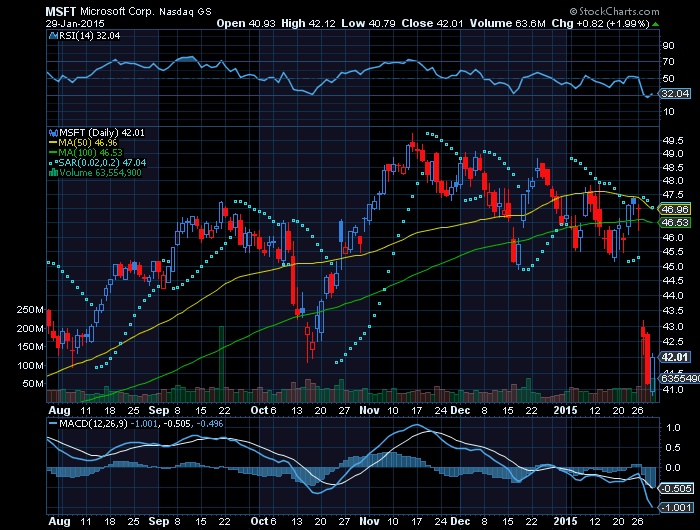Click the 90 level on RSI axis
Viewport: 700px width, 530px height.
[668, 46]
